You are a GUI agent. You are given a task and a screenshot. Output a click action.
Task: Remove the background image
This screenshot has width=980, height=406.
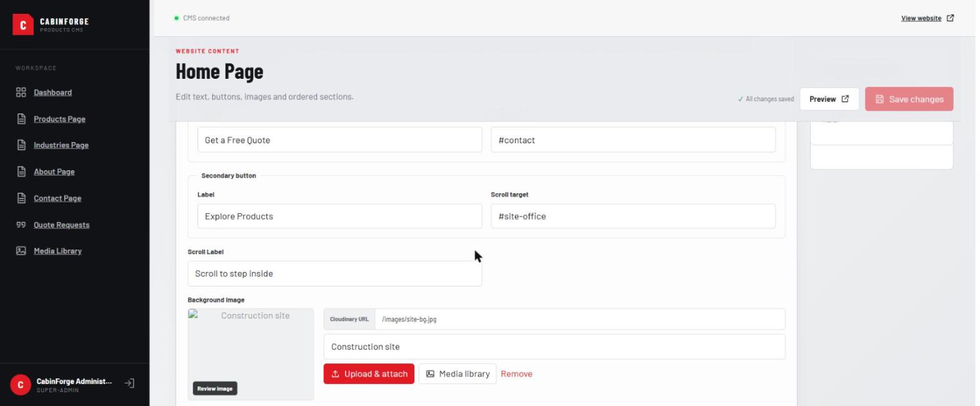click(516, 374)
